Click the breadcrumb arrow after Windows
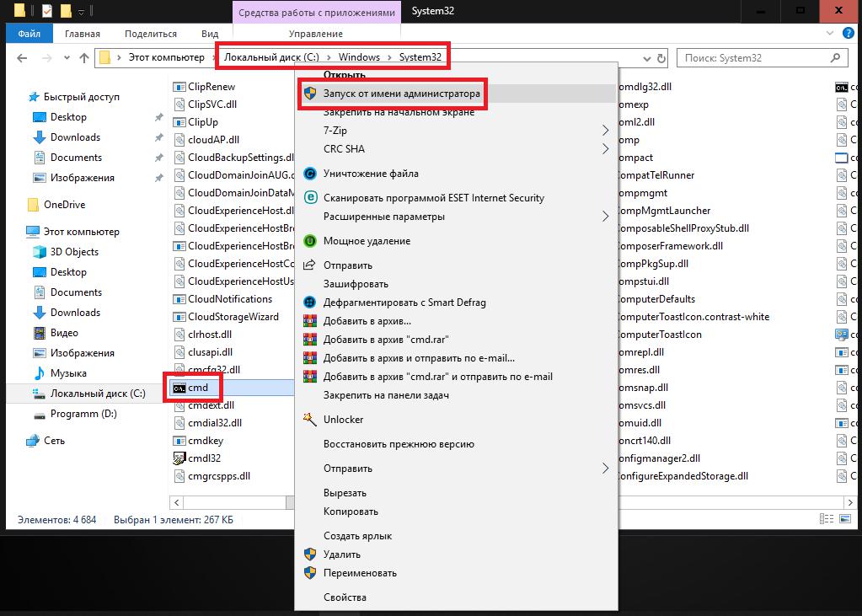This screenshot has height=616, width=862. pos(389,57)
